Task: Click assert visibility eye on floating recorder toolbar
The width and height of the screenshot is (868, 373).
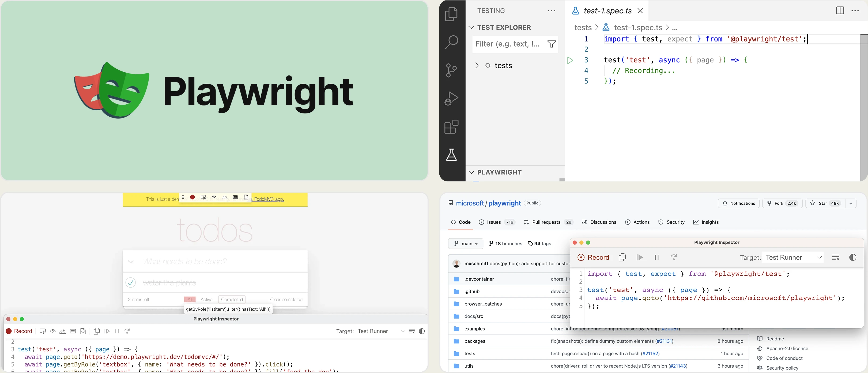Action: tap(214, 197)
